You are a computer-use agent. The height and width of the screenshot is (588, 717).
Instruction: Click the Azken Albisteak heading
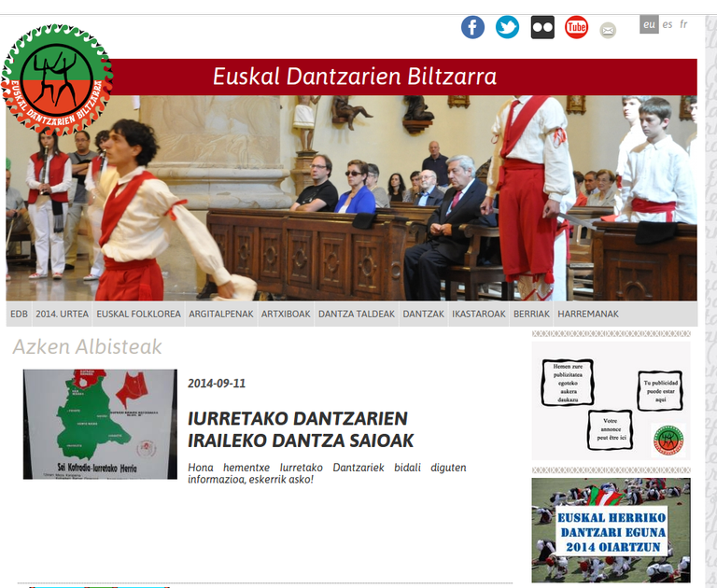click(x=87, y=346)
